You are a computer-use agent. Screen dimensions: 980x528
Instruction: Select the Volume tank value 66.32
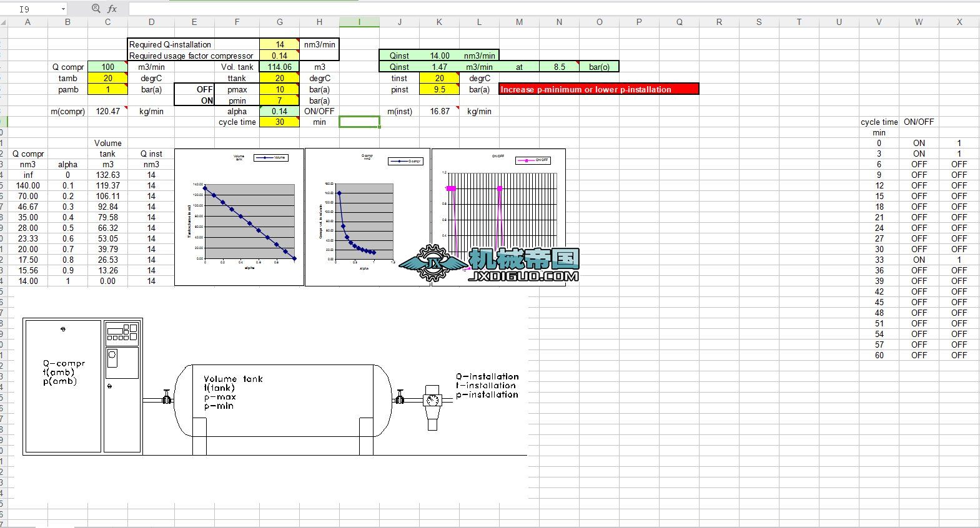pos(107,228)
